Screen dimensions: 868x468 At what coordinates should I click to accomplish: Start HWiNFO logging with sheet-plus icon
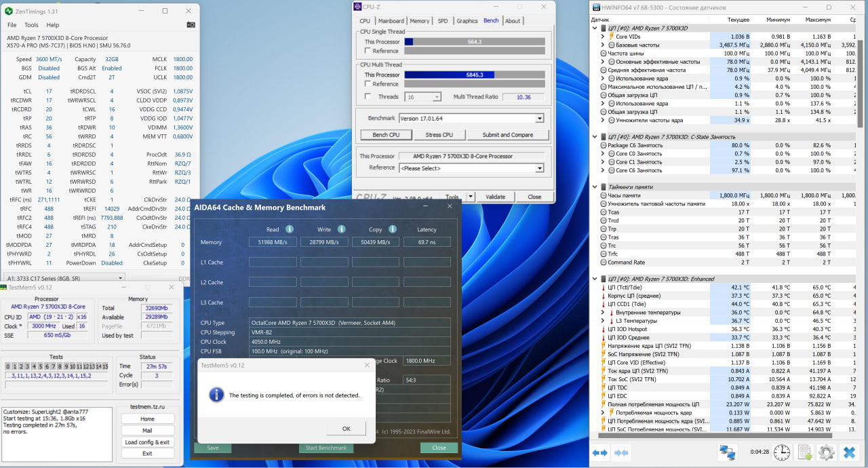coord(805,452)
